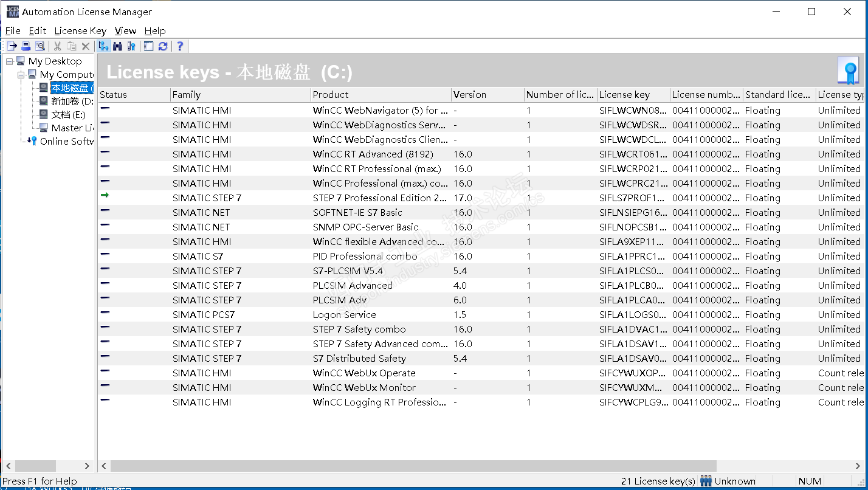Screen dimensions: 868x490
Task: Click the SIMATIC S7 family cell
Action: point(198,257)
